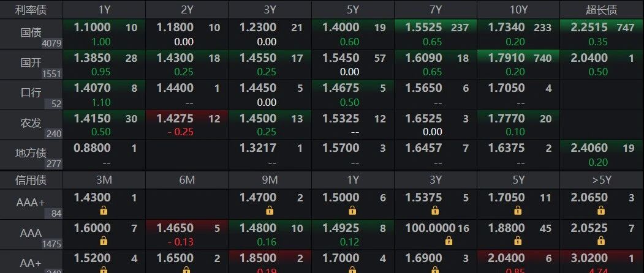Click the lock icon under AAA+ 9M 1.4700
The width and height of the screenshot is (644, 273).
point(270,211)
